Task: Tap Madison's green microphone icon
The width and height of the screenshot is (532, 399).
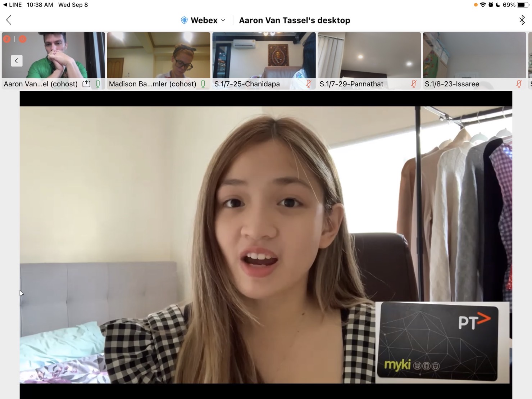Action: 203,84
